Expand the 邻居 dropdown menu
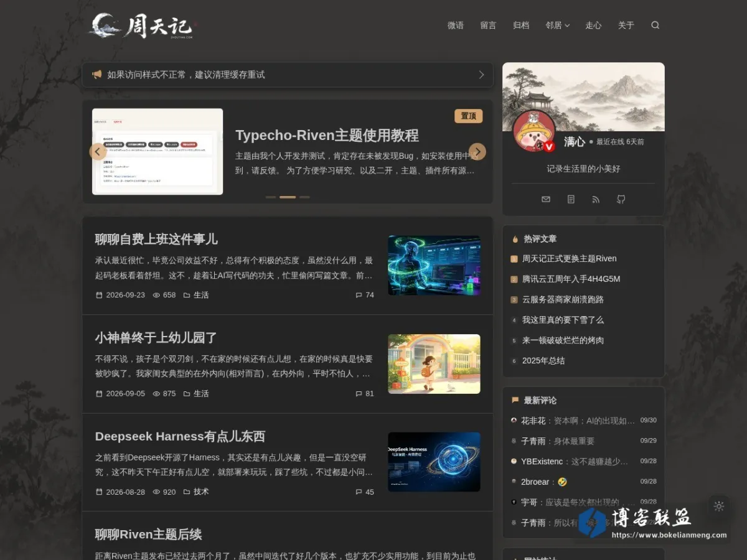 click(x=558, y=26)
